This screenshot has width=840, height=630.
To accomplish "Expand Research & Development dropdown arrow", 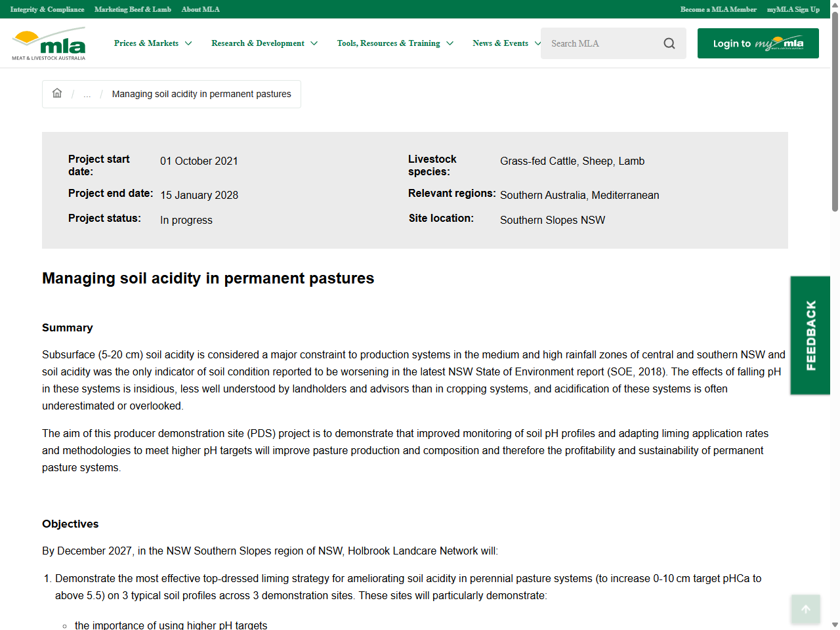I will [314, 43].
